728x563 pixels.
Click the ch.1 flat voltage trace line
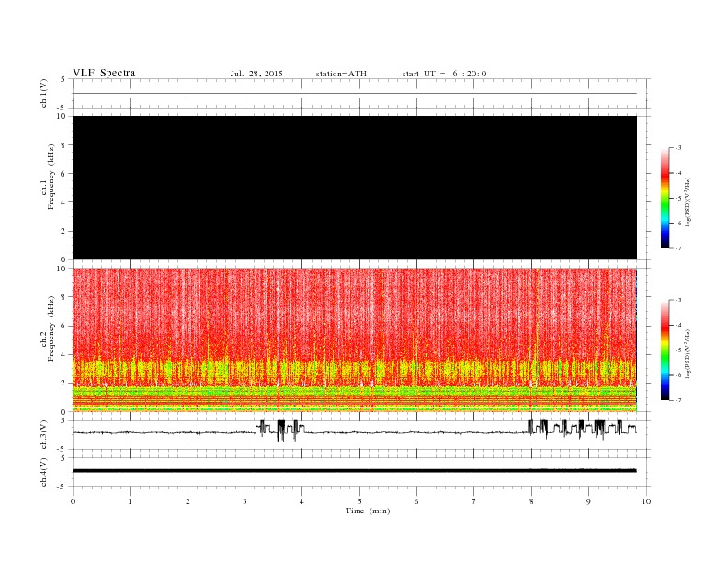[x=355, y=93]
